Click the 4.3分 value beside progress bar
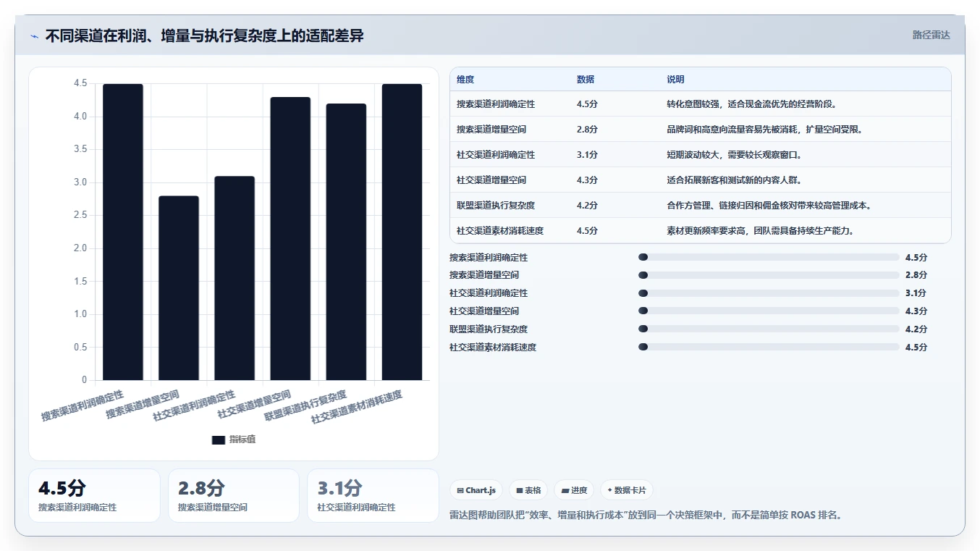Screen dimensions: 980x551 (916, 311)
